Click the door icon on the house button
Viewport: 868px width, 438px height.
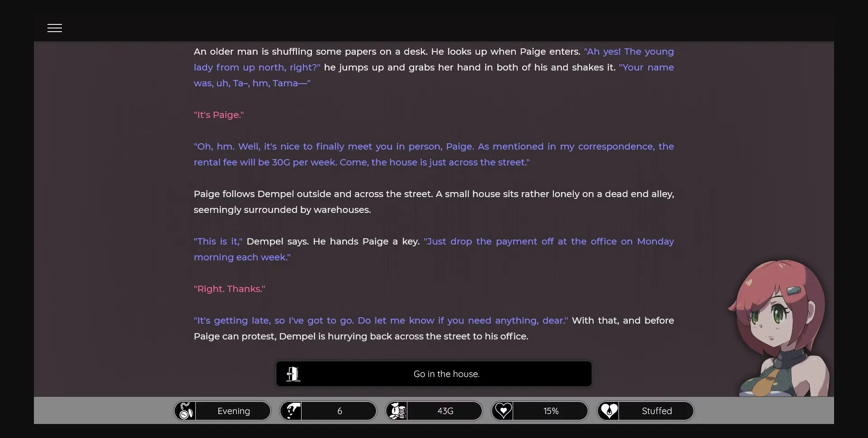[x=293, y=374]
